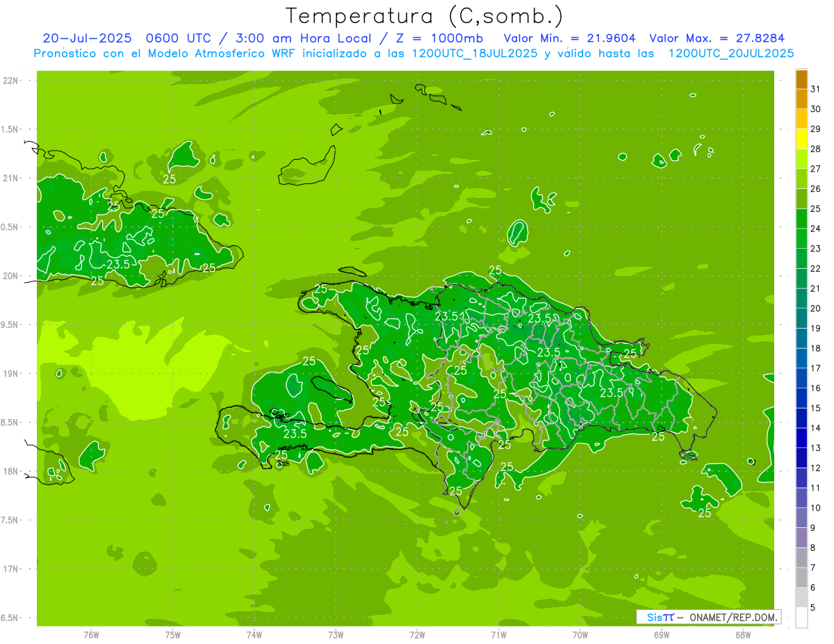The width and height of the screenshot is (834, 644).
Task: Click the title "Temperatura (C,somb.)"
Action: 425,17
